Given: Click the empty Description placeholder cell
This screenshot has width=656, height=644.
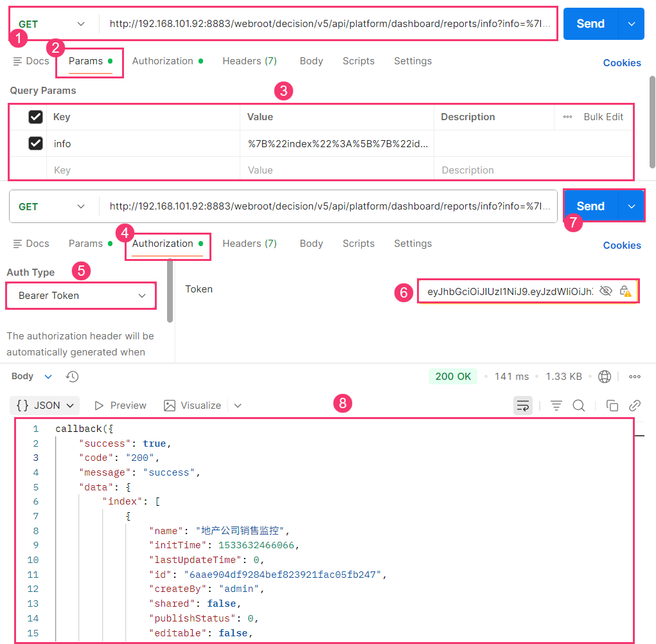Looking at the screenshot, I should [533, 170].
